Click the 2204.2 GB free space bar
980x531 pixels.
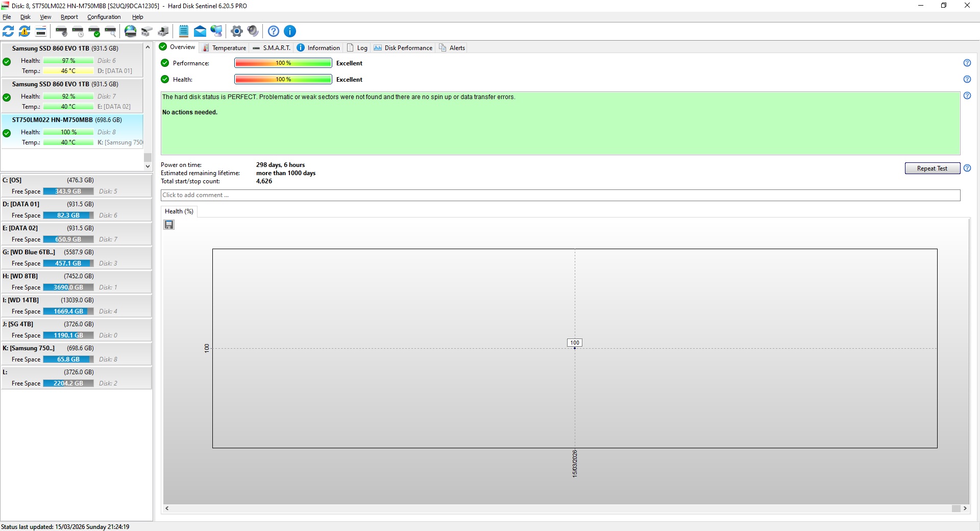pyautogui.click(x=68, y=383)
